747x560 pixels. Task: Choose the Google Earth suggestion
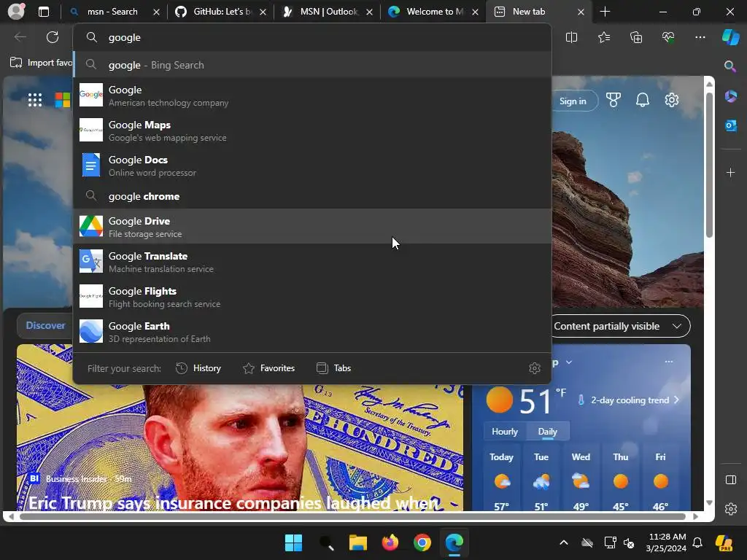[x=312, y=332]
